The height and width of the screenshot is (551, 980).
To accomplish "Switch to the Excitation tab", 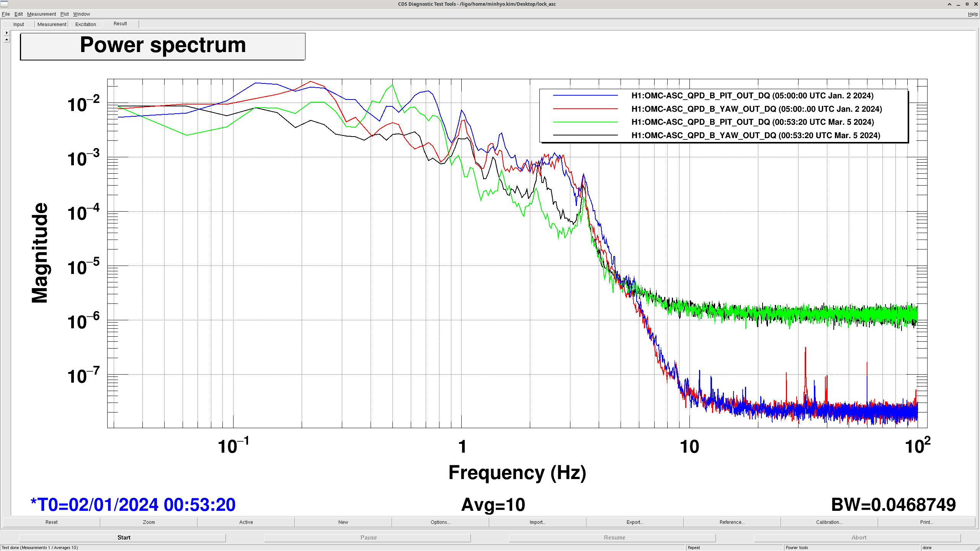I will pyautogui.click(x=85, y=24).
